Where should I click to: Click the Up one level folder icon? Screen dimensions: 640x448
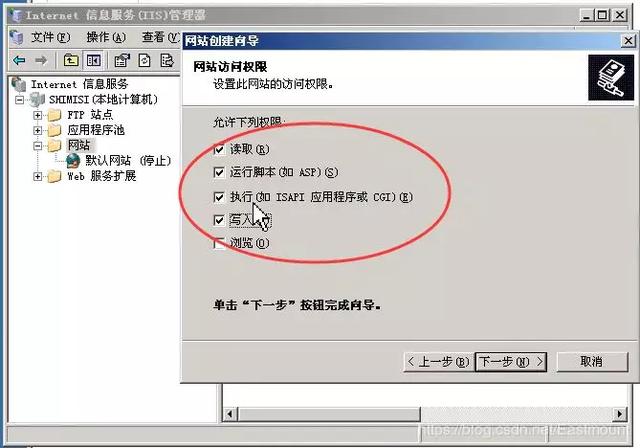click(71, 60)
